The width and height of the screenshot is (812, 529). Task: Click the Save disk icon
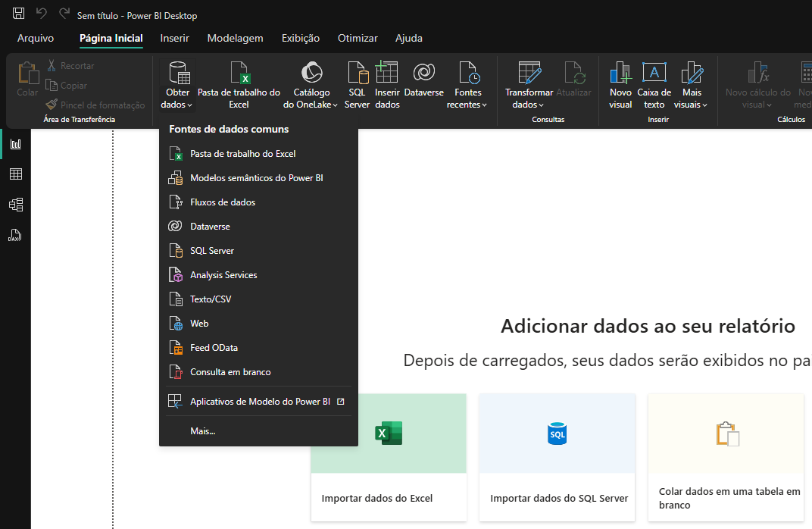click(19, 14)
